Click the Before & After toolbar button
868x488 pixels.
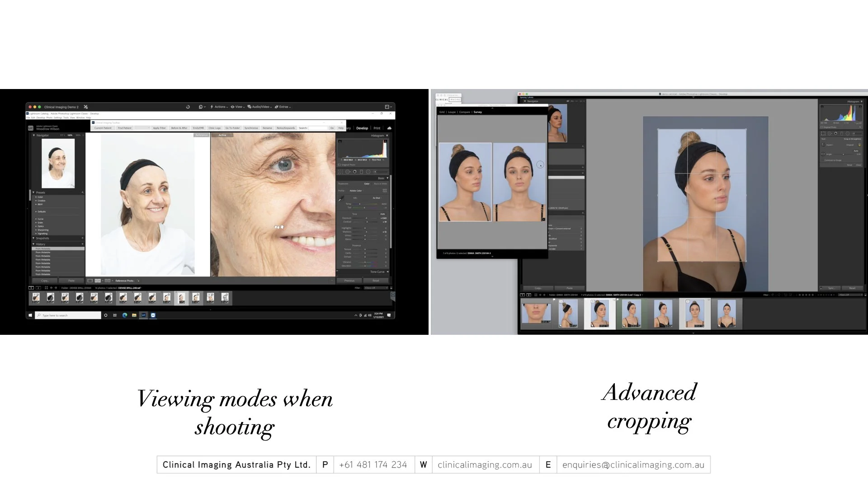point(179,128)
